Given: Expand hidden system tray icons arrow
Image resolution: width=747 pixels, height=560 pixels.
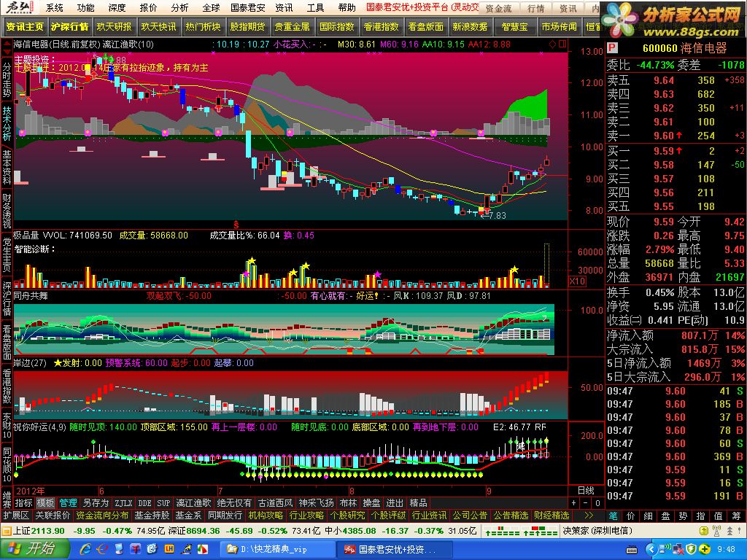Looking at the screenshot, I should (x=651, y=549).
